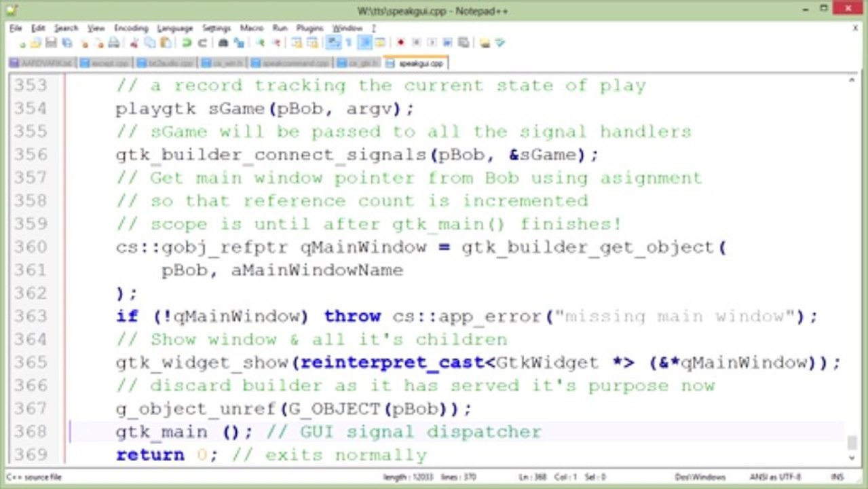Click the vertical scrollbar thumb
The image size is (868, 489).
(851, 443)
